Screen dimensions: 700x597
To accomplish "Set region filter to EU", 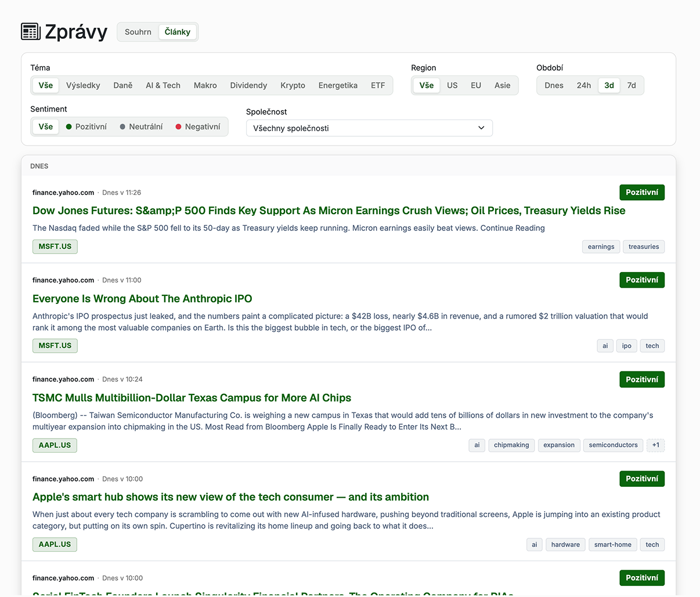I will coord(476,85).
